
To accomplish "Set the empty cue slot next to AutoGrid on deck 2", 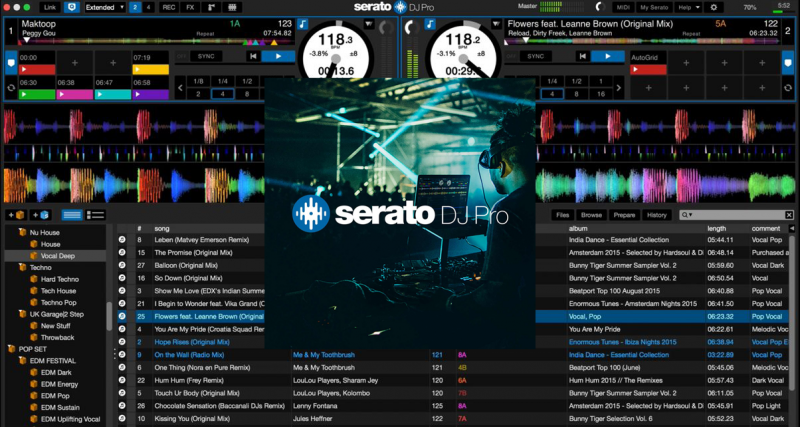I will [x=686, y=63].
